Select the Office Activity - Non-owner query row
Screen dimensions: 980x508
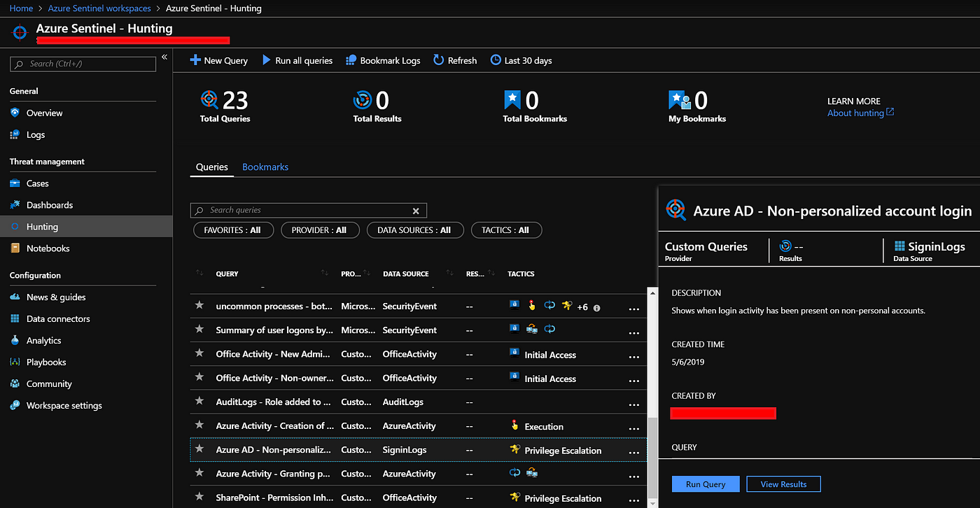[419, 378]
